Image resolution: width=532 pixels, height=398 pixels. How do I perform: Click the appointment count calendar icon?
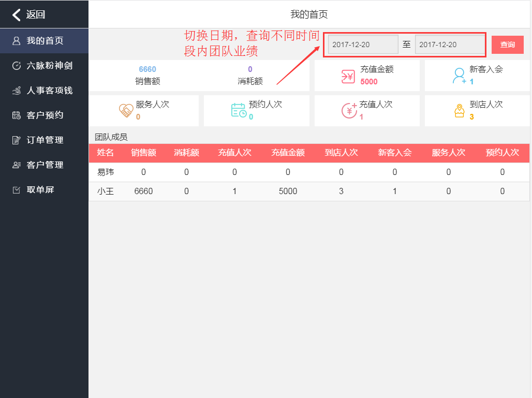coord(238,111)
